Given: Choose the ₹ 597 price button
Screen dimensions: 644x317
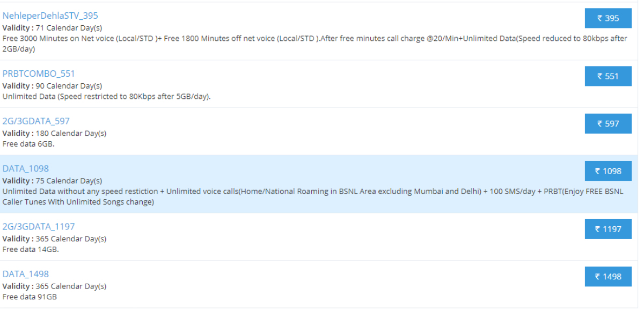Looking at the screenshot, I should tap(608, 124).
